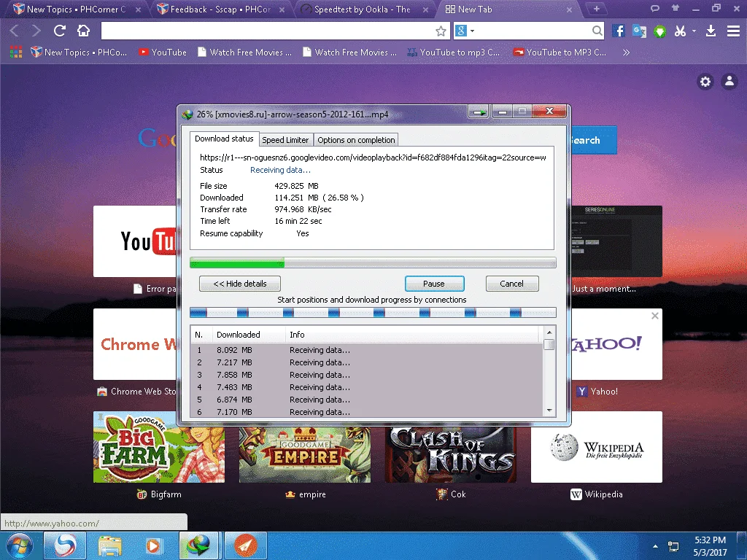Open the Google Translate extension
This screenshot has height=560, width=747.
tap(639, 31)
